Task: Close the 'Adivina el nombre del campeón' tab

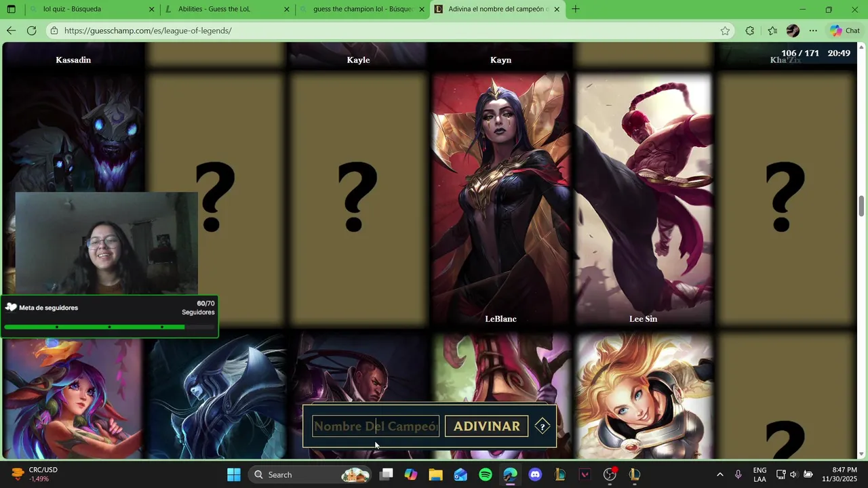Action: (x=557, y=9)
